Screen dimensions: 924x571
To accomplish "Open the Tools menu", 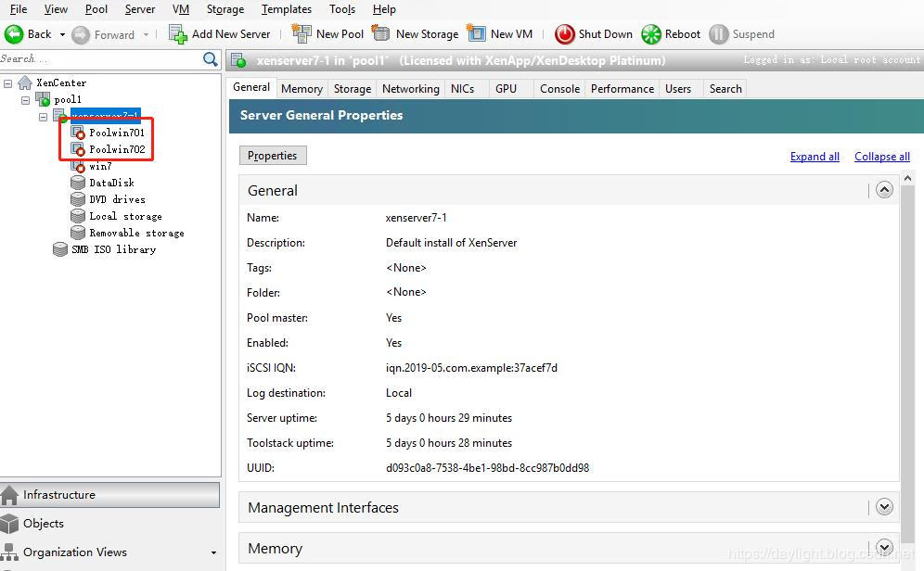I will tap(341, 9).
